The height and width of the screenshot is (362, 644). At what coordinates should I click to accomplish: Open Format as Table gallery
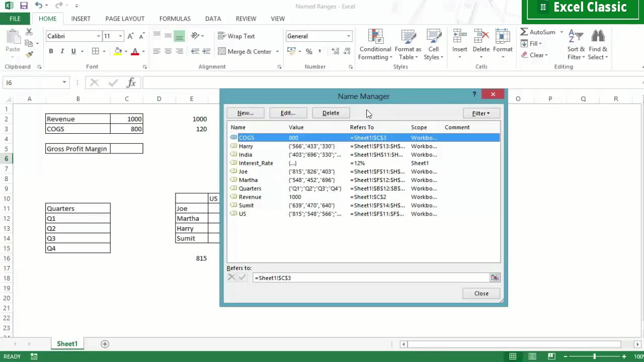pyautogui.click(x=408, y=45)
